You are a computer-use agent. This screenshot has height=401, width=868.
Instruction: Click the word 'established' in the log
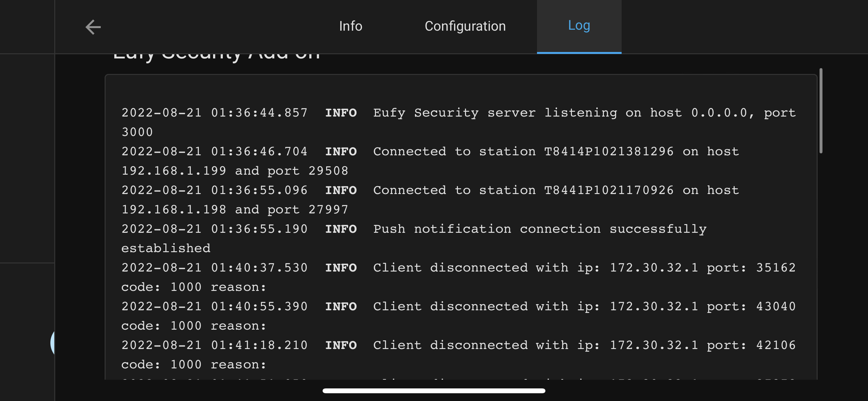point(166,248)
